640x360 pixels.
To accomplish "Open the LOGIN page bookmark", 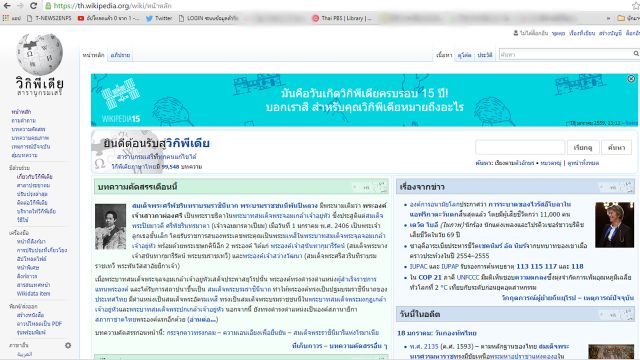I will tap(208, 18).
